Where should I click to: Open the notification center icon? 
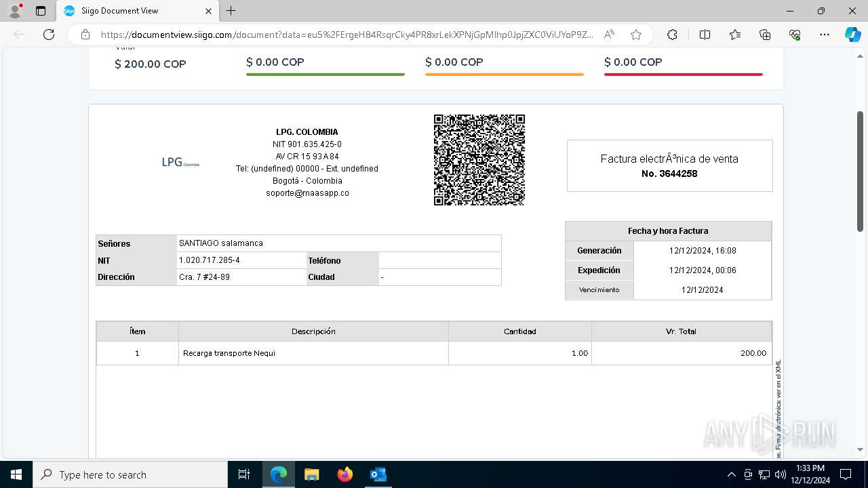[x=846, y=474]
